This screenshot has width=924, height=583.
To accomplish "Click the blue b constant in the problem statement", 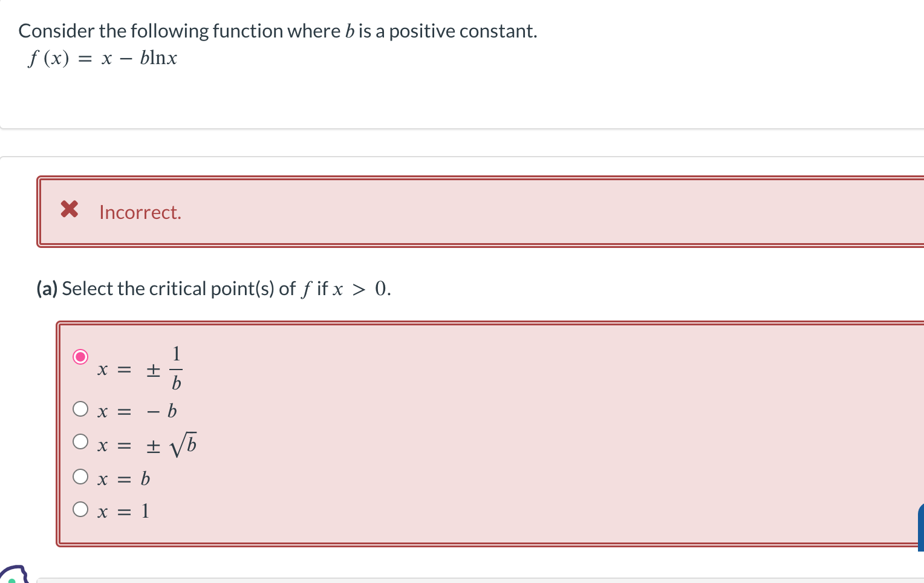I will click(350, 30).
